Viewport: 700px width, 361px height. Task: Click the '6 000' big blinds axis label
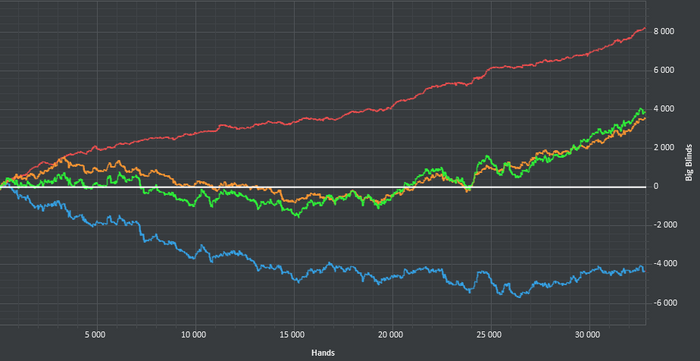[x=664, y=71]
